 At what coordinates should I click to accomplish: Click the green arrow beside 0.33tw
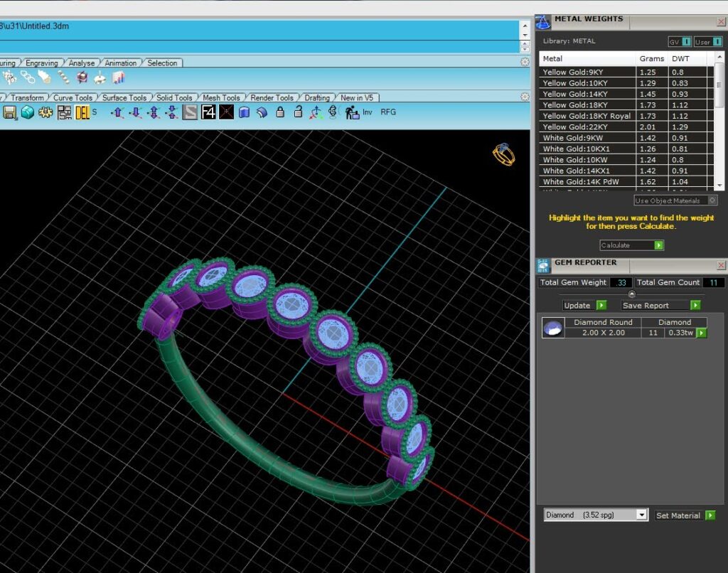(702, 333)
